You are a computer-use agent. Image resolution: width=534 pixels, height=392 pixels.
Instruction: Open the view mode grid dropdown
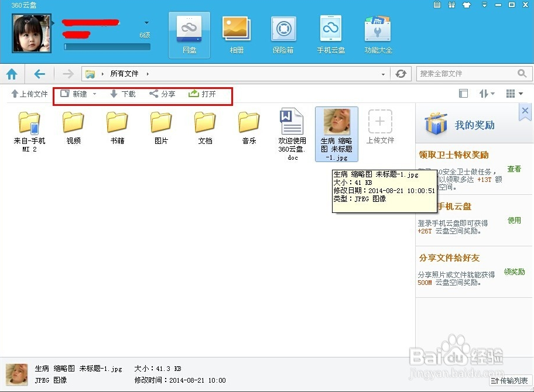(514, 94)
